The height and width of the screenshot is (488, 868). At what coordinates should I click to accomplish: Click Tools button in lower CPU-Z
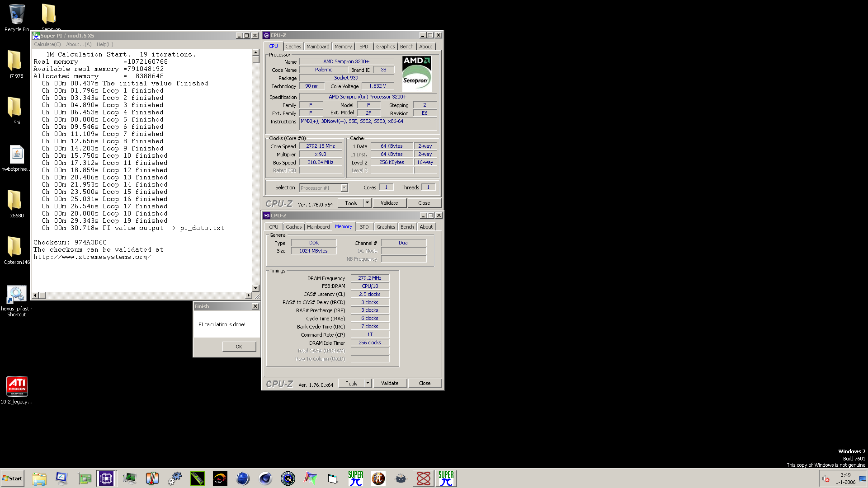(351, 384)
